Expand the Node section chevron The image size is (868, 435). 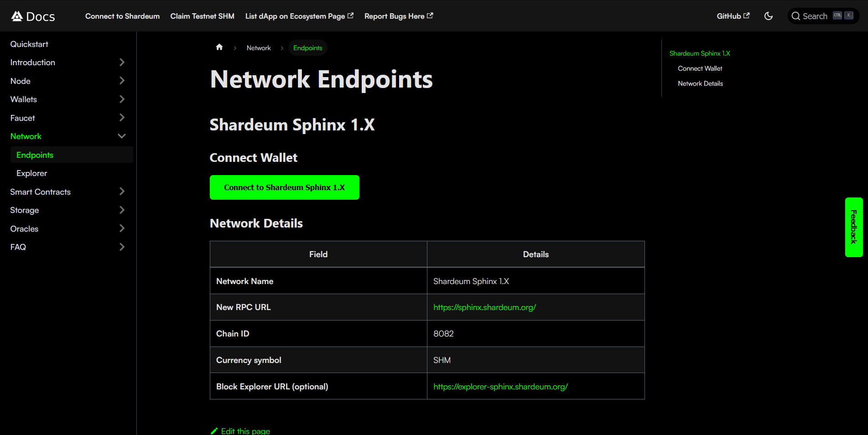tap(122, 81)
